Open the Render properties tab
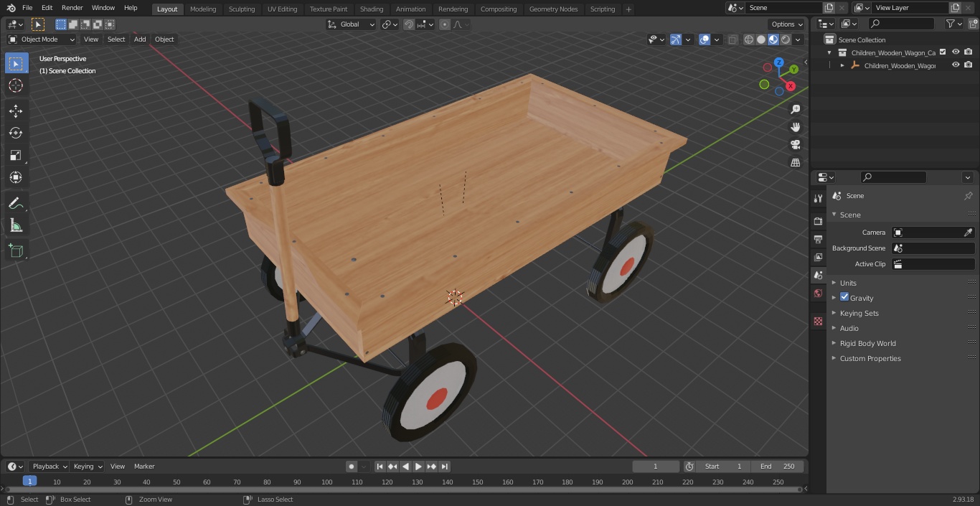Screen dimensions: 980x506 (x=818, y=221)
